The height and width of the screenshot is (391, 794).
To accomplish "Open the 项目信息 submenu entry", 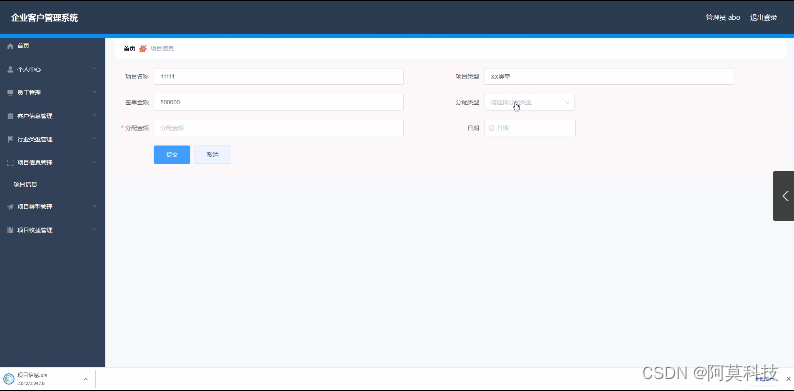I will point(25,185).
